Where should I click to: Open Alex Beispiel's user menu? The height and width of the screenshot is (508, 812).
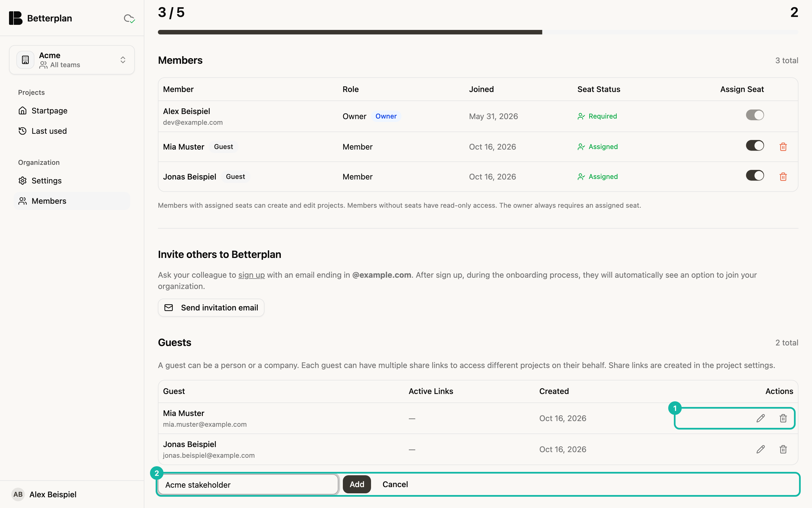[72, 494]
